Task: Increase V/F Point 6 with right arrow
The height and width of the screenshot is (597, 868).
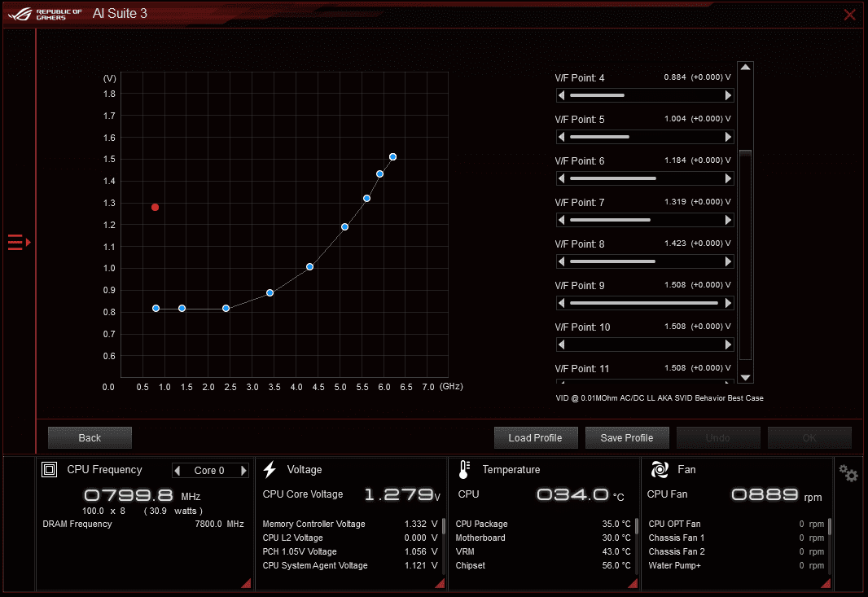Action: click(x=729, y=178)
